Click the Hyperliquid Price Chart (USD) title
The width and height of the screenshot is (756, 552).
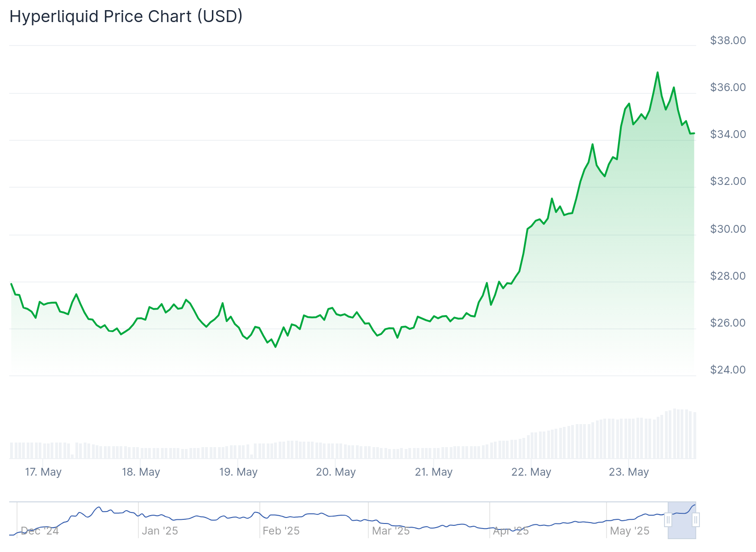(x=126, y=17)
